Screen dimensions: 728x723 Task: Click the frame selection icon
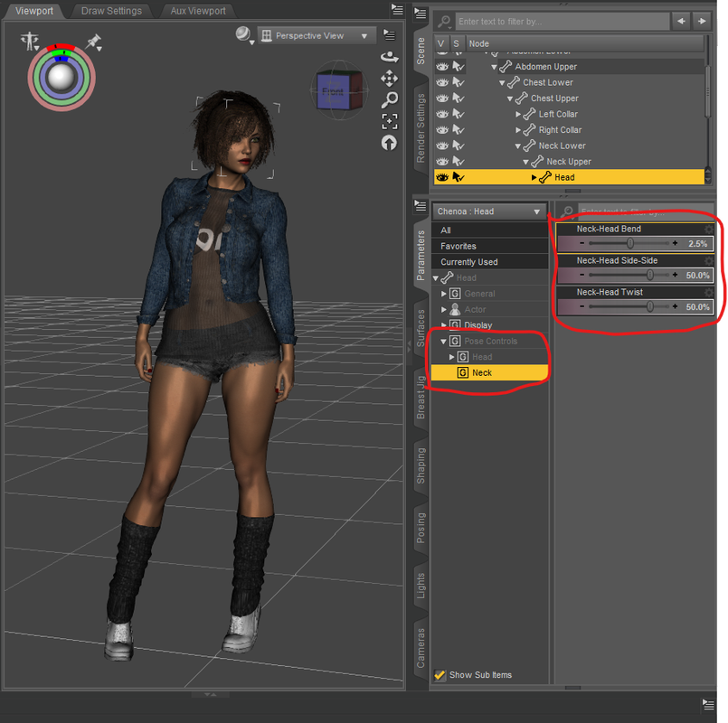390,122
